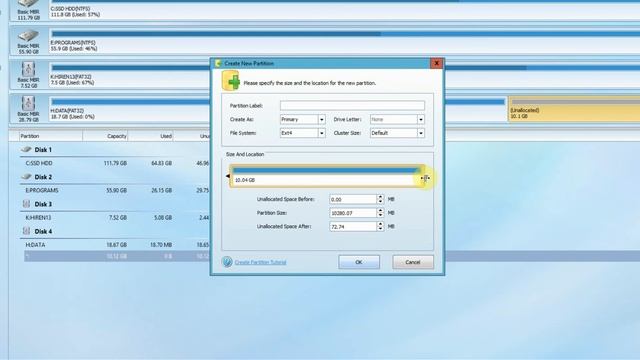Select the K:HIREN13 row in list
Image resolution: width=640 pixels, height=360 pixels.
116,218
